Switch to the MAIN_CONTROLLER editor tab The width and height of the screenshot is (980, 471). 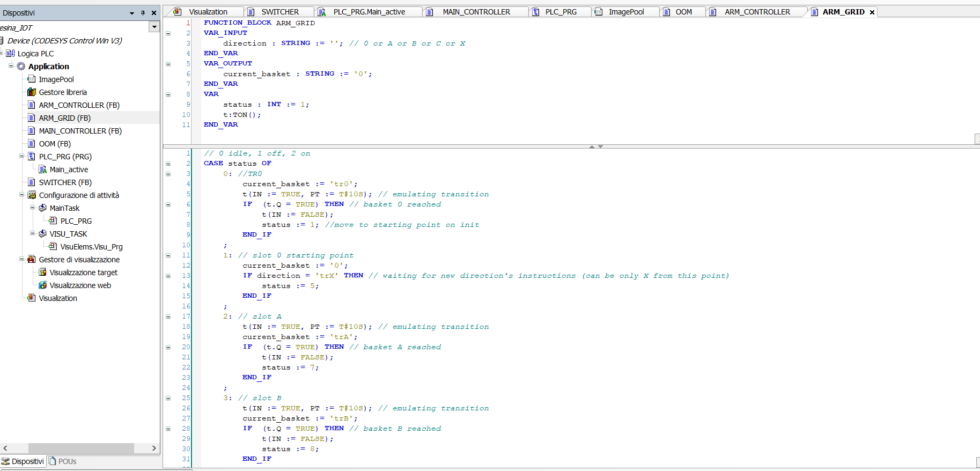point(476,12)
